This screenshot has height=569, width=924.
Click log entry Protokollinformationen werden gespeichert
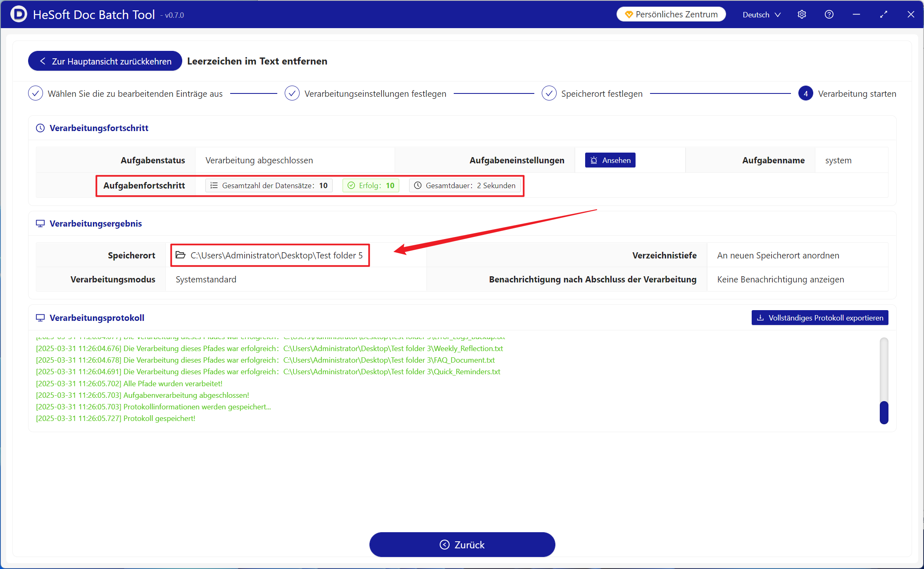tap(153, 407)
